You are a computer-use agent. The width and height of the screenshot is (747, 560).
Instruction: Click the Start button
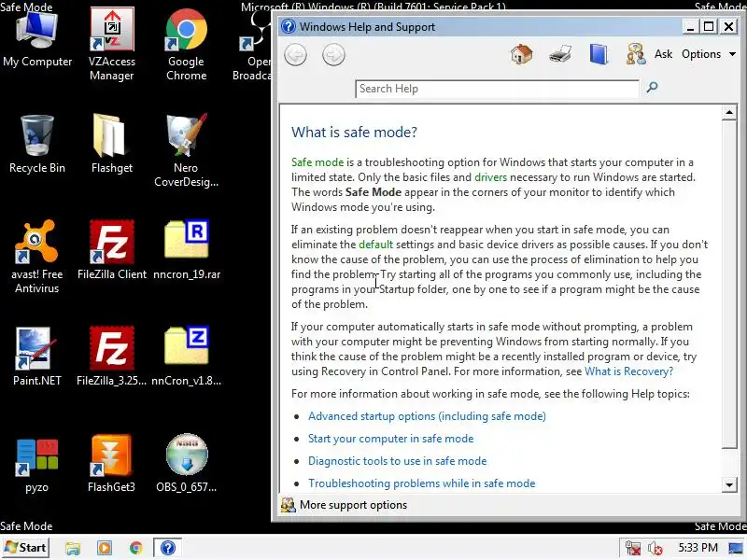point(26,548)
